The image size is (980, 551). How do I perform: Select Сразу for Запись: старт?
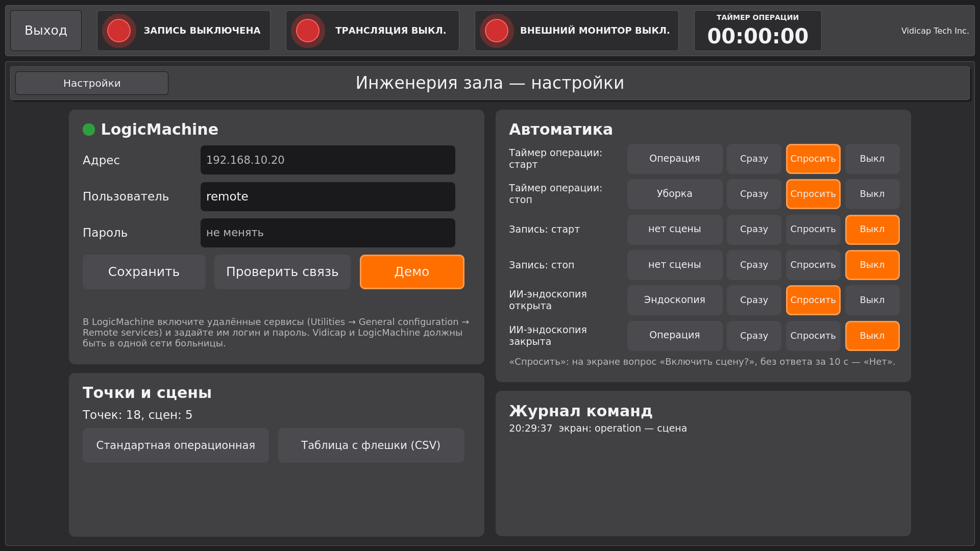pyautogui.click(x=754, y=230)
